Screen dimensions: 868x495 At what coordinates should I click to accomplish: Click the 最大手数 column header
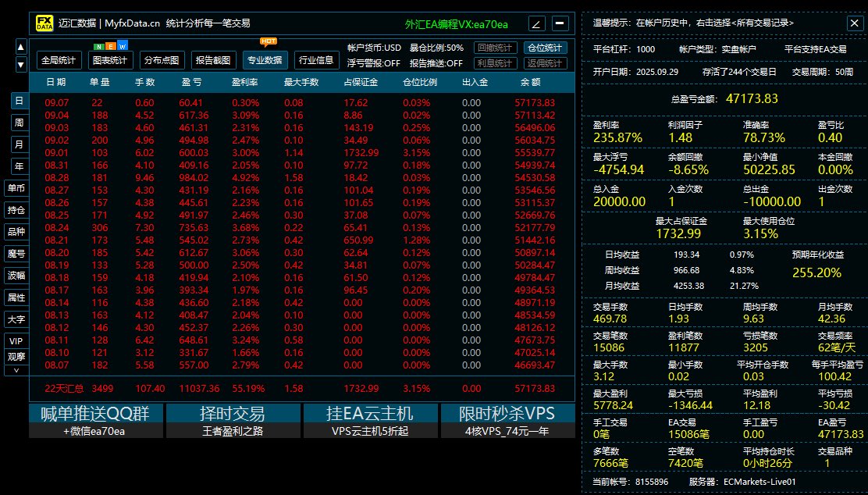pos(301,82)
